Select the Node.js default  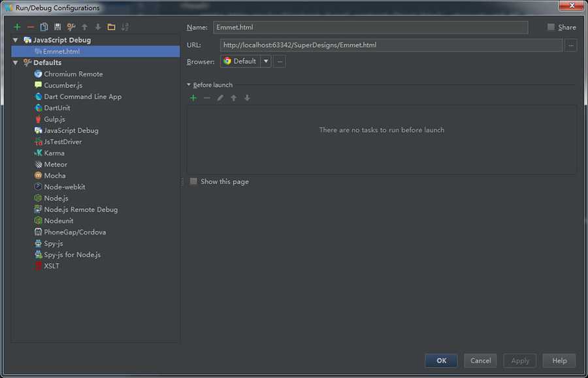pos(52,198)
